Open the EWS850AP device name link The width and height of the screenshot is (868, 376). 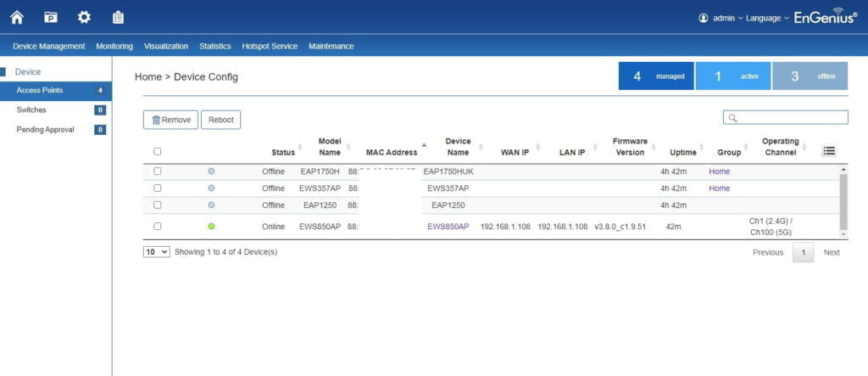click(448, 227)
